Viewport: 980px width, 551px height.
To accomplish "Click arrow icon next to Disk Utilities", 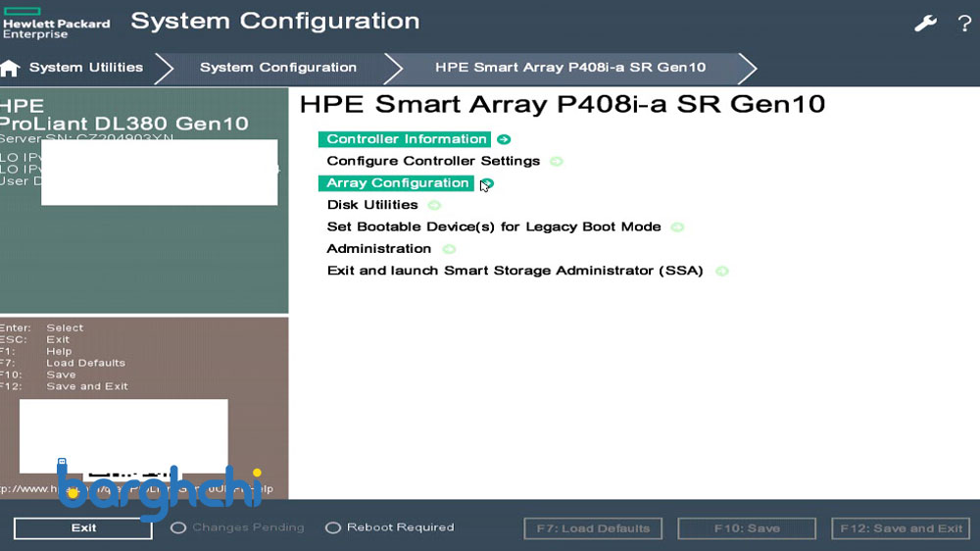I will click(x=434, y=206).
